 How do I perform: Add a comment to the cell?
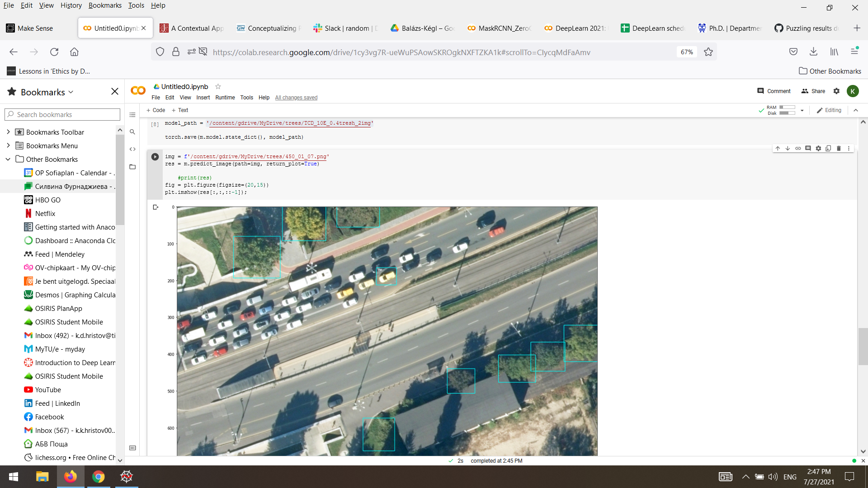pyautogui.click(x=807, y=148)
